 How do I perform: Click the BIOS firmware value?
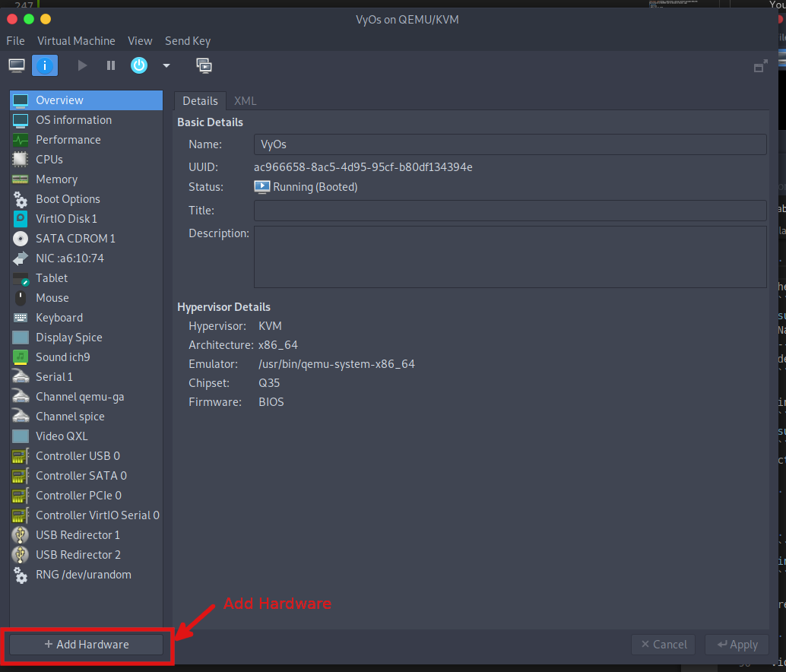tap(271, 402)
